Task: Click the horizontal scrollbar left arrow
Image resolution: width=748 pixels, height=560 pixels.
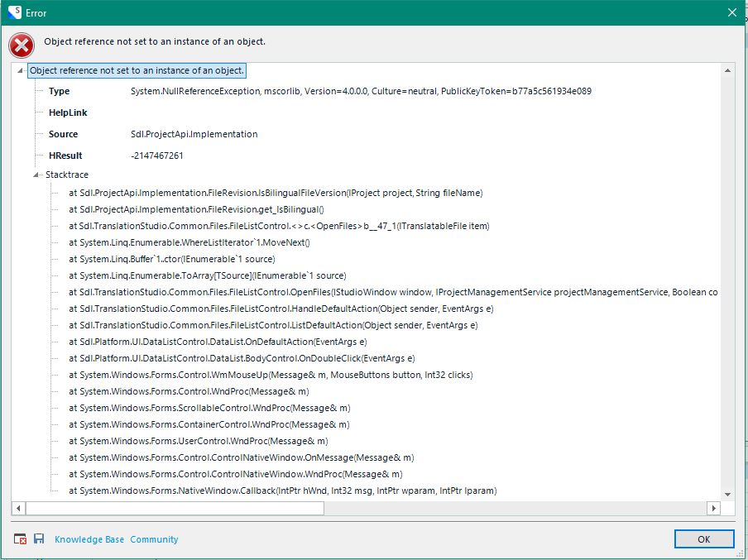Action: click(x=18, y=508)
